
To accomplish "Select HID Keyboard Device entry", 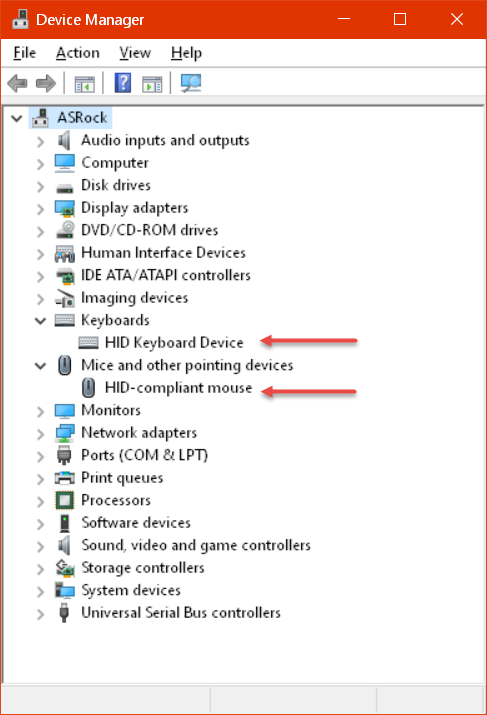I will 174,342.
